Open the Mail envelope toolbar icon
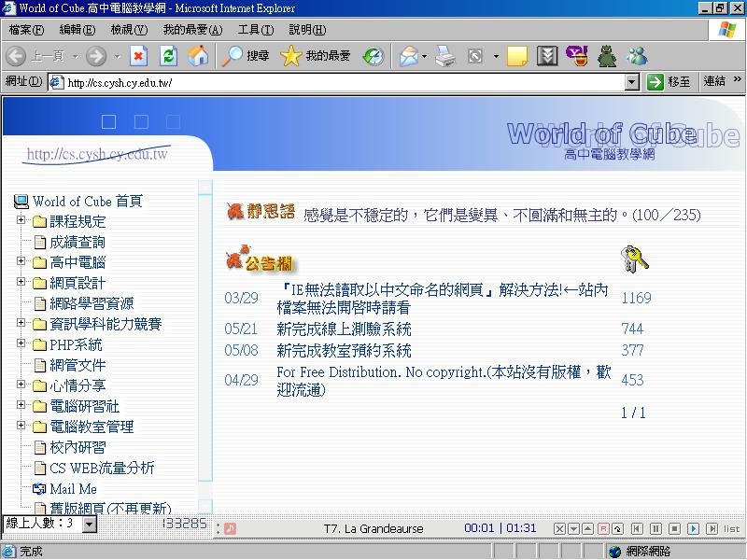This screenshot has width=747, height=560. tap(409, 57)
